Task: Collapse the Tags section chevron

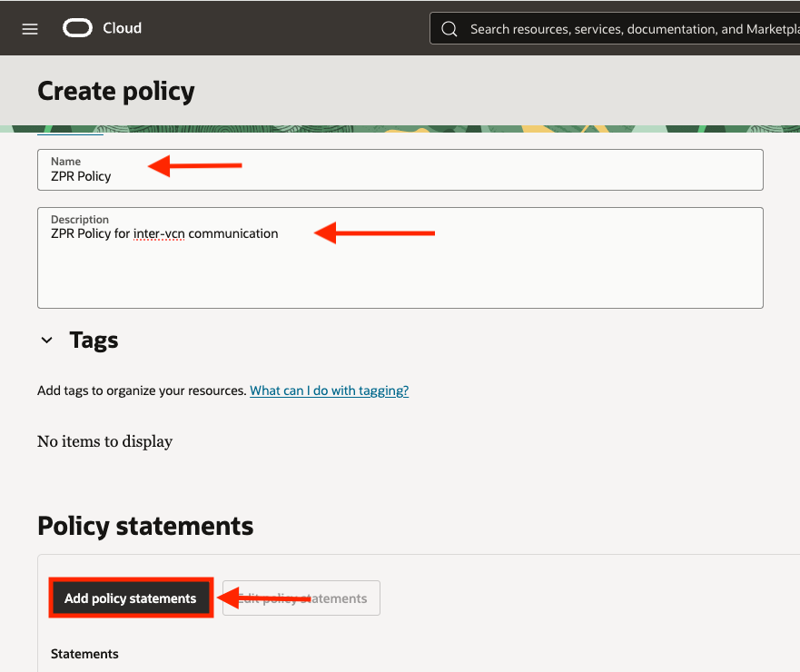Action: (x=47, y=341)
